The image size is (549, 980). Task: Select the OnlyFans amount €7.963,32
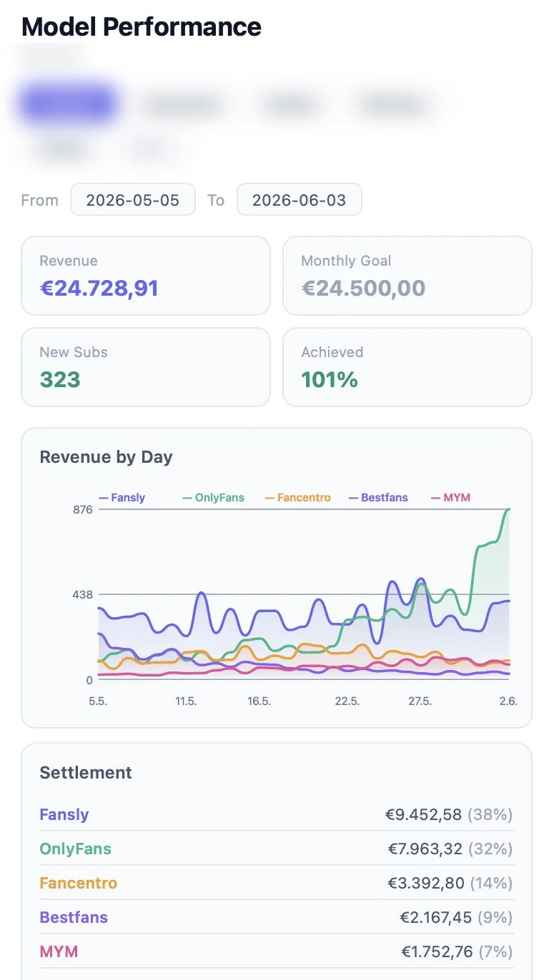click(x=426, y=849)
